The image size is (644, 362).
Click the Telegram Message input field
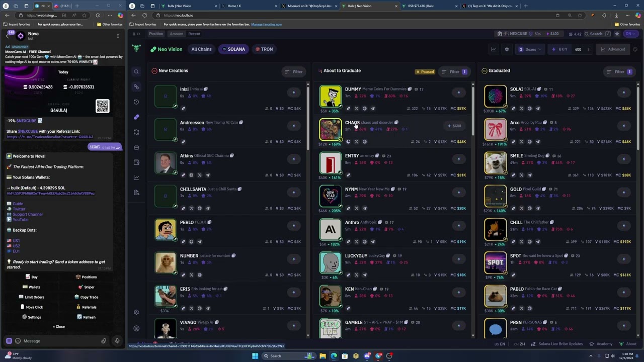(x=60, y=341)
